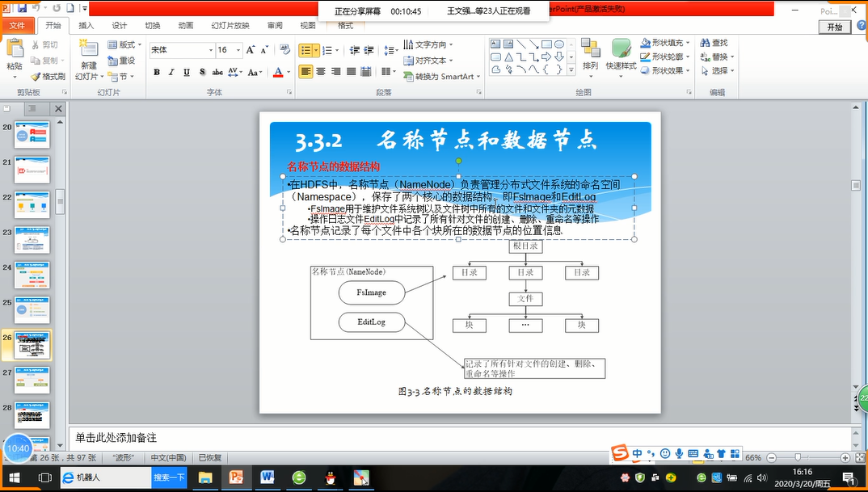Click the Format Painter brush icon
This screenshot has width=868, height=492.
point(35,77)
